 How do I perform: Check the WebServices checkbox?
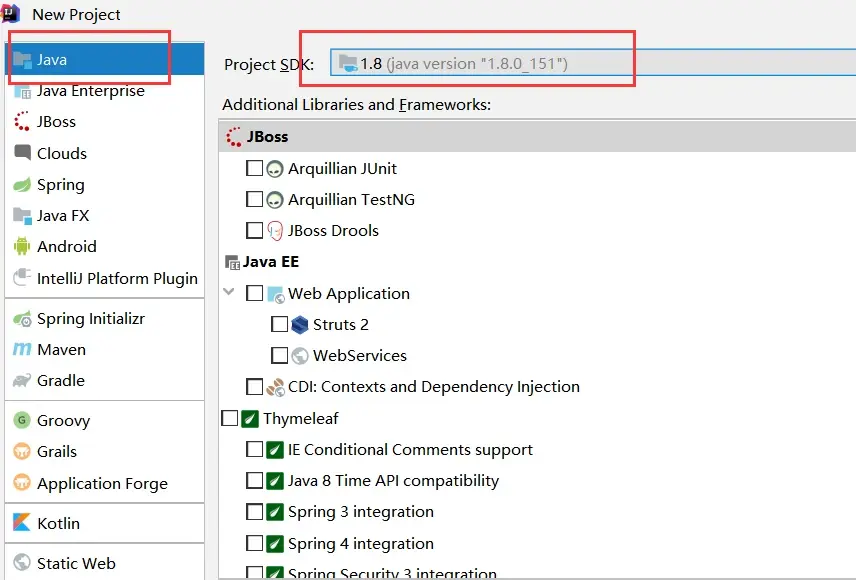[280, 356]
